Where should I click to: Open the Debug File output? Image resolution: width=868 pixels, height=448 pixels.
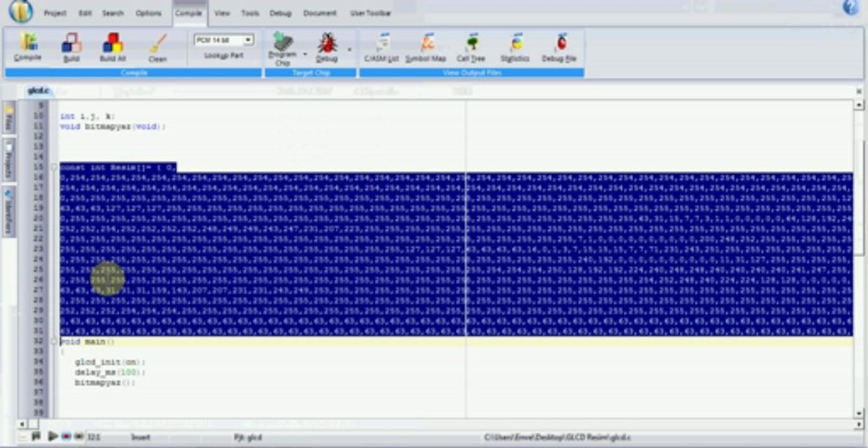click(559, 47)
